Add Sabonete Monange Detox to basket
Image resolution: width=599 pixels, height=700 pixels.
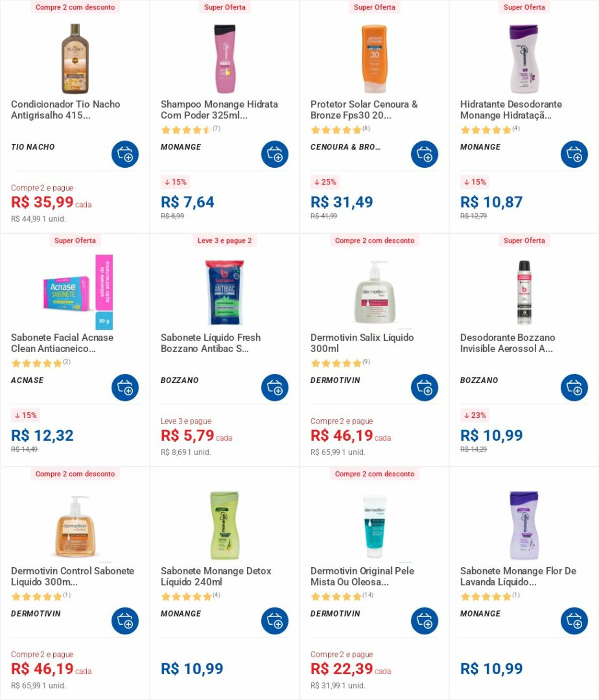coord(275,621)
